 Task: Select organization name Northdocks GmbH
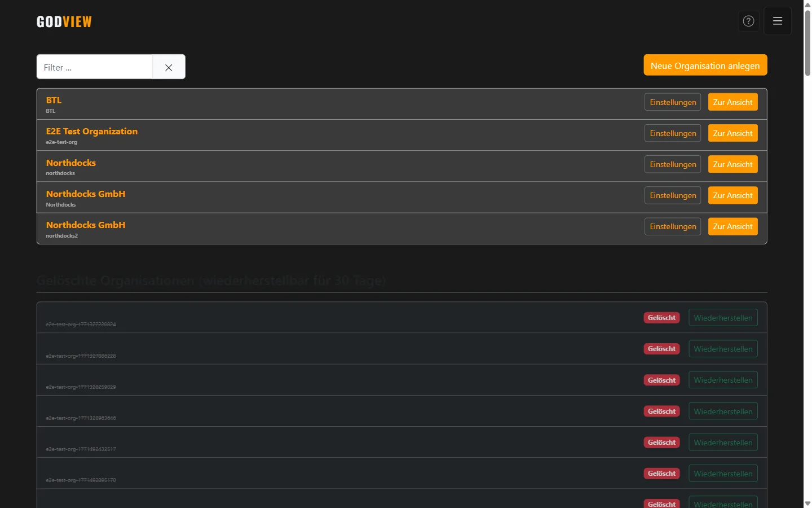(86, 194)
